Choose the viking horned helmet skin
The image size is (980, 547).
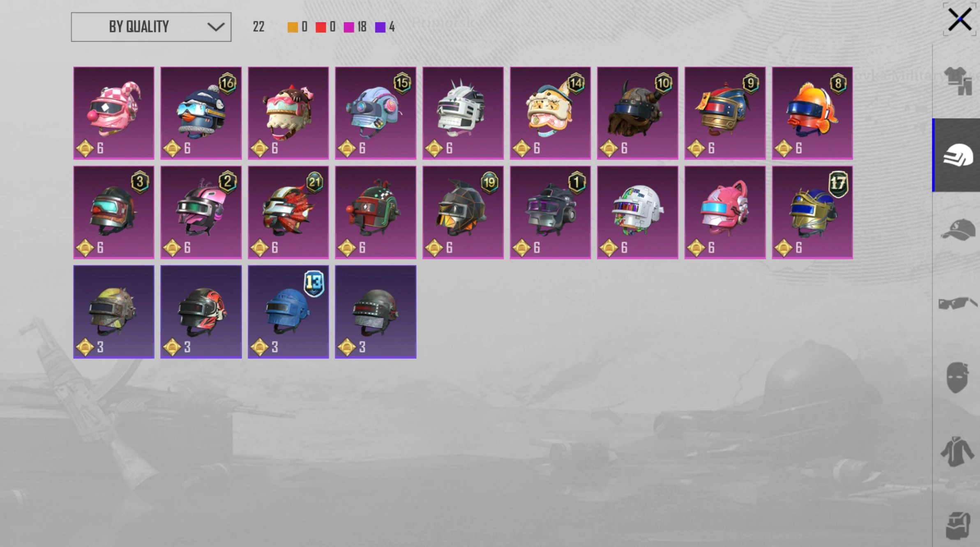638,113
